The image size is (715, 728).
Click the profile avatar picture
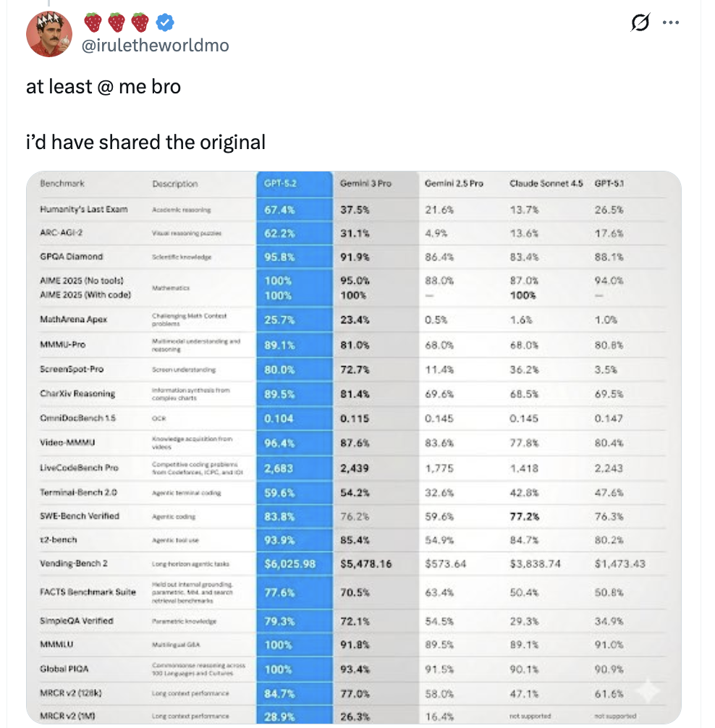tap(49, 34)
